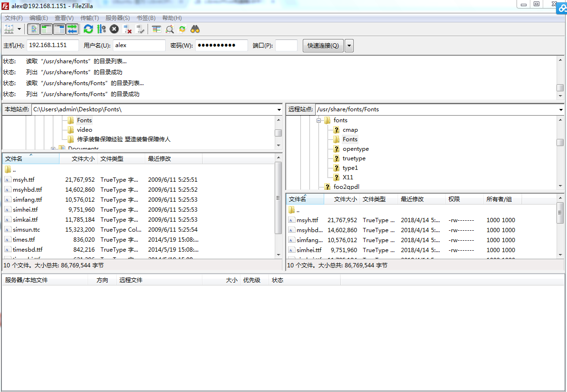Cancel the current operation
This screenshot has height=392, width=567.
114,29
